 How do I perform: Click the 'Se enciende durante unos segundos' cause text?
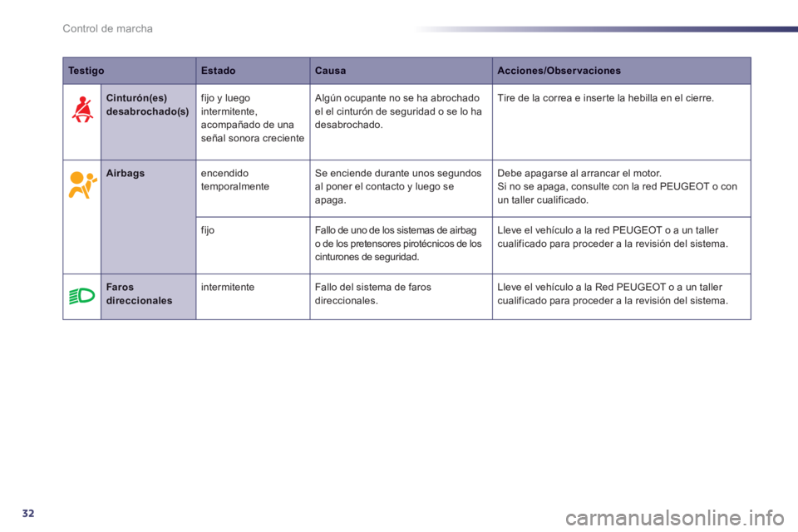[x=398, y=186]
